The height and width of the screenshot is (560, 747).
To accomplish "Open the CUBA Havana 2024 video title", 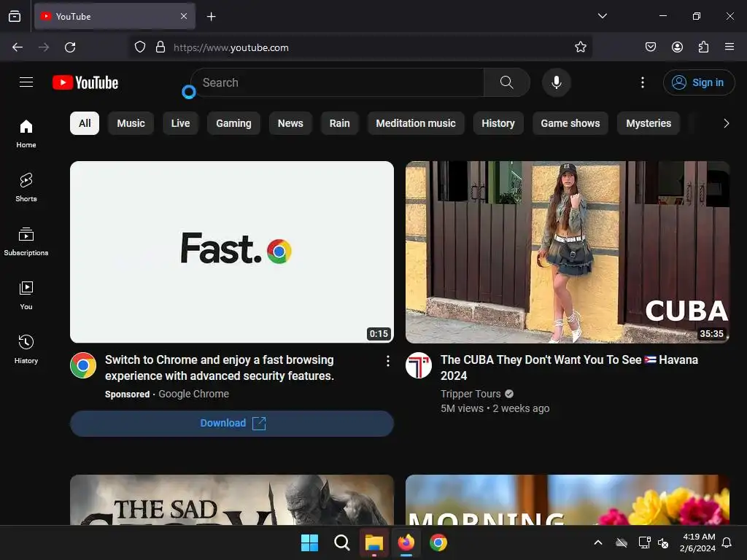I will 569,367.
